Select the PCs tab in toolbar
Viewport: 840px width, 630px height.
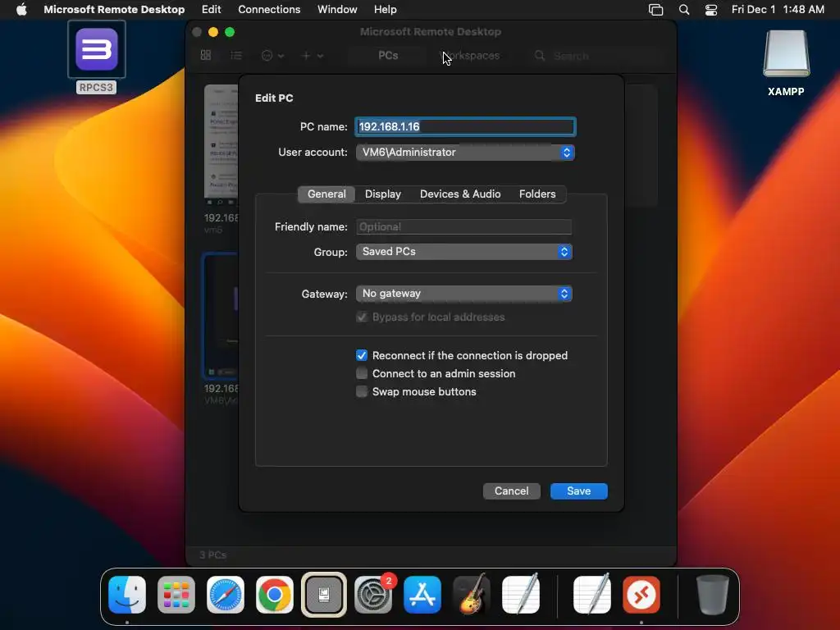point(388,55)
